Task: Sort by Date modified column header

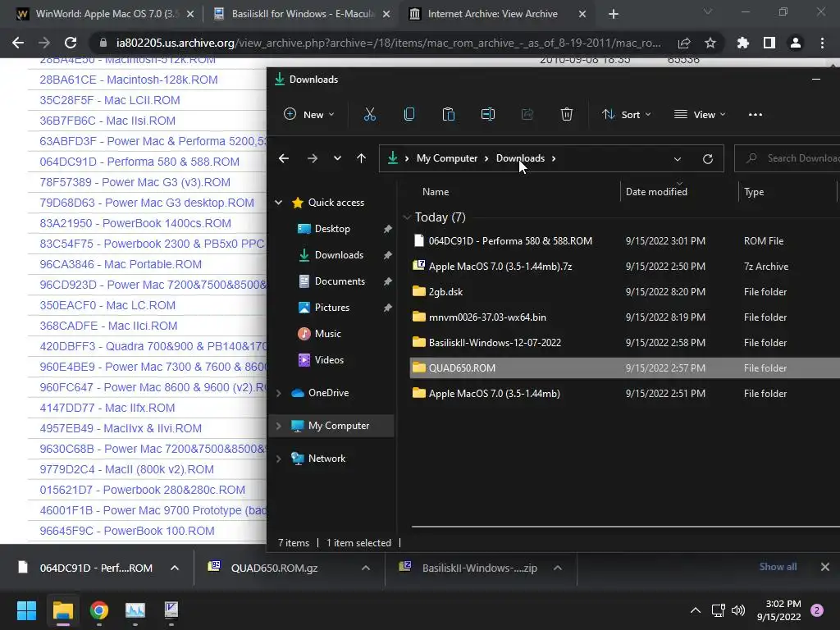Action: point(678,192)
